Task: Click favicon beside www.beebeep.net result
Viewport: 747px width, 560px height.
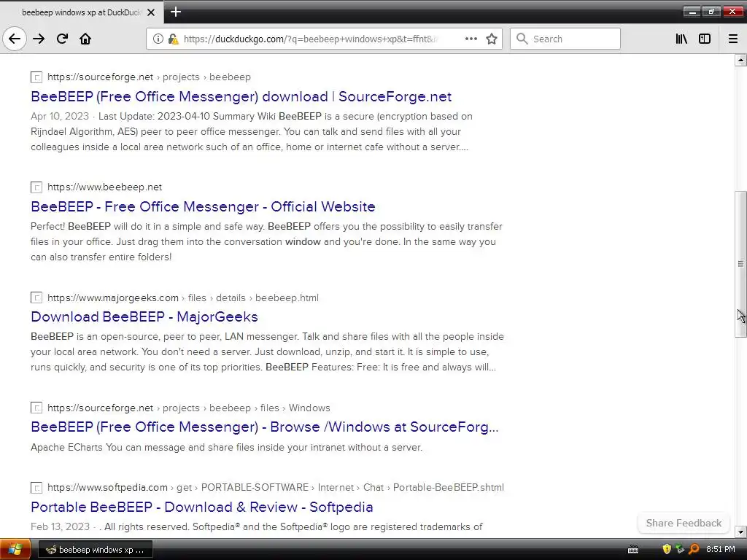Action: (x=36, y=187)
